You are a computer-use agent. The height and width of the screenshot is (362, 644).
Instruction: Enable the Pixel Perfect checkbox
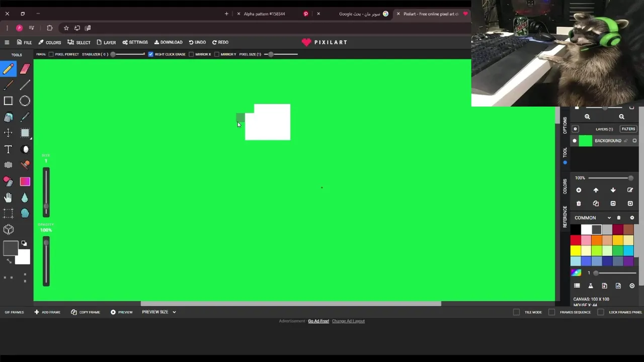51,54
